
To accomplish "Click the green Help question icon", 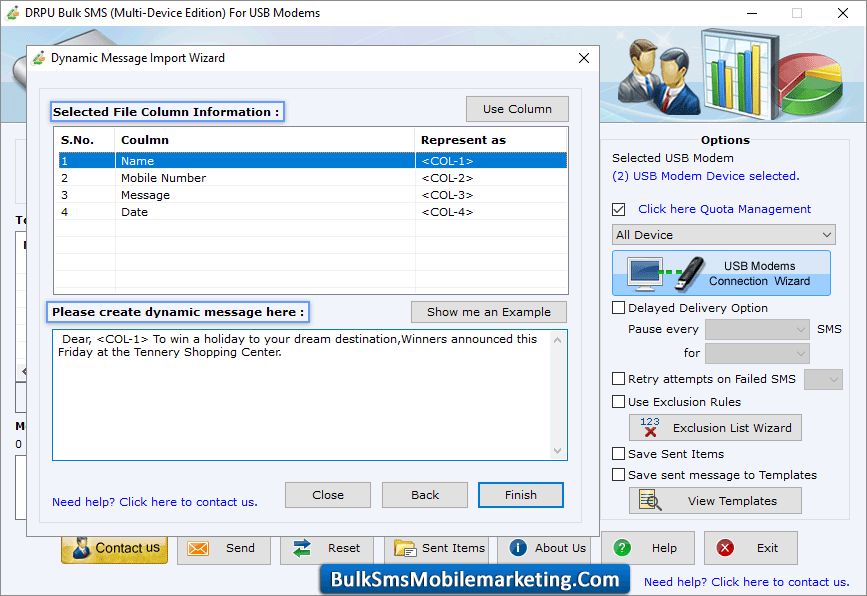I will point(622,548).
